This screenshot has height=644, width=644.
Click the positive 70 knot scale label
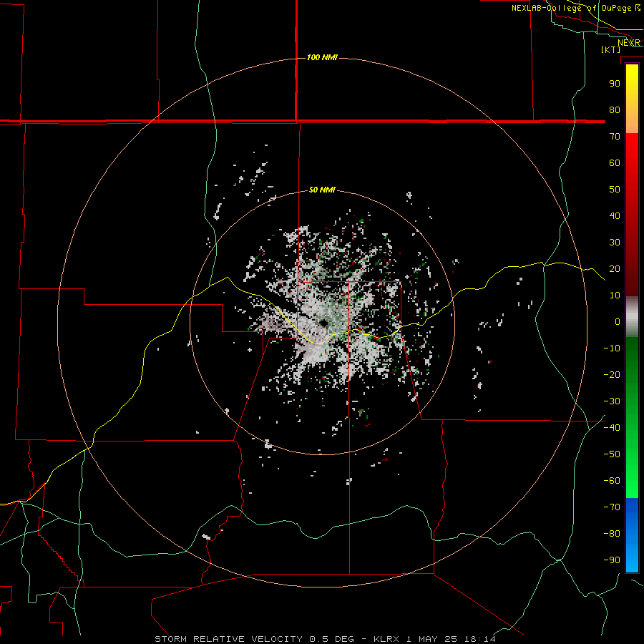click(x=615, y=137)
